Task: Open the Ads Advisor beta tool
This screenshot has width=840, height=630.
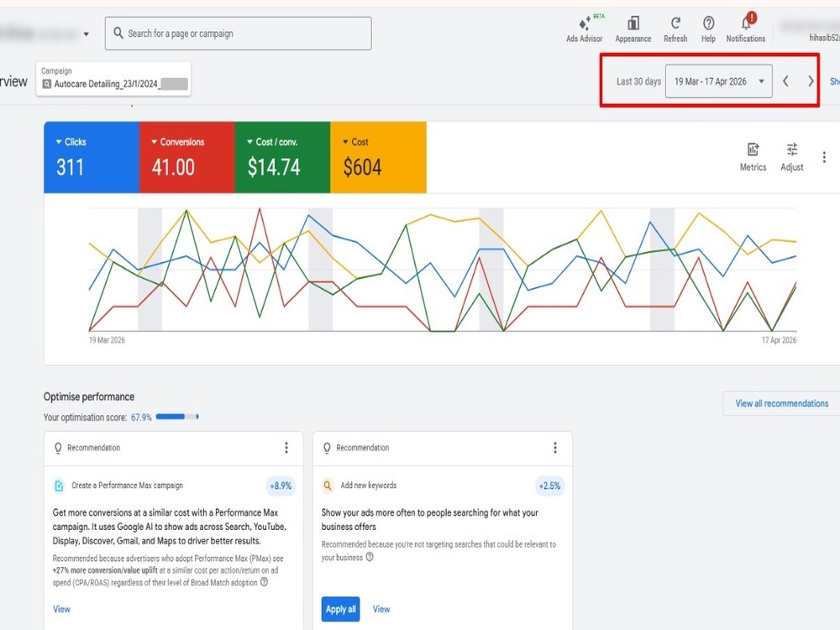Action: (x=584, y=29)
